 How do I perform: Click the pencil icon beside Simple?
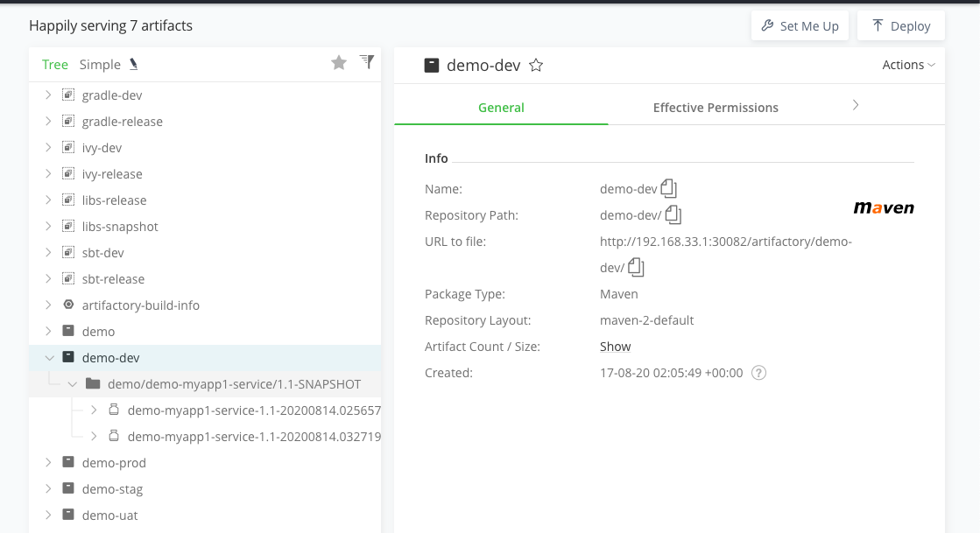tap(134, 64)
